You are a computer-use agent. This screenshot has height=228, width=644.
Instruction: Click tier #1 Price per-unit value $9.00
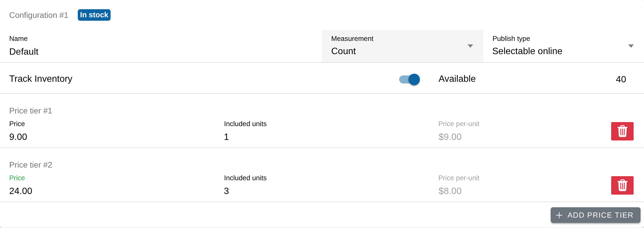point(450,137)
